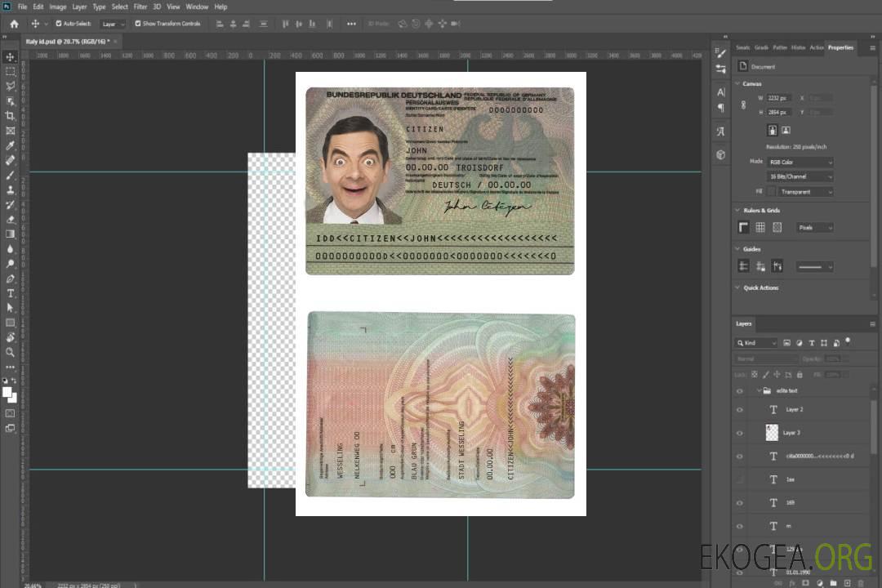Open the Filter menu
The image size is (882, 588).
[x=140, y=7]
